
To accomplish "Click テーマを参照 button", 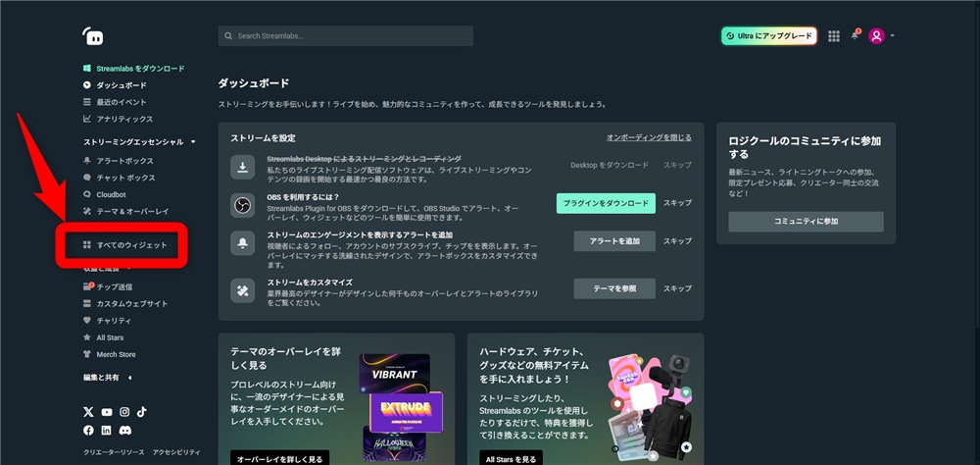I will tap(614, 288).
